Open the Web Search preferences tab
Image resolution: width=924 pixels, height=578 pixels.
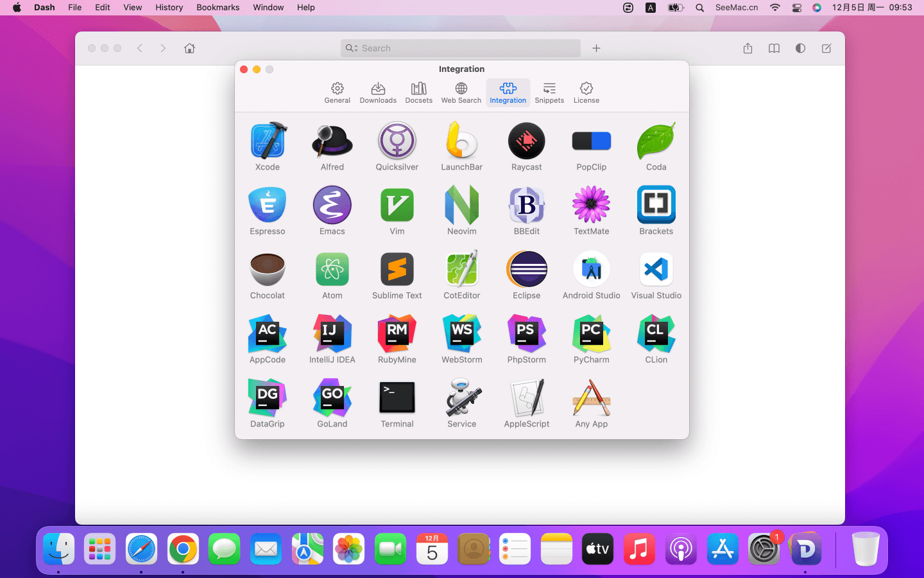(461, 92)
